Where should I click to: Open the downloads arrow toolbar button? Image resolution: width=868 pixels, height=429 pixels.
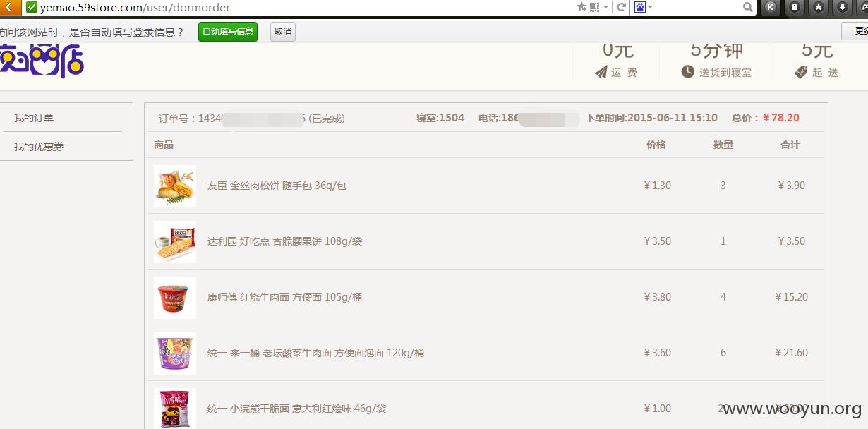(843, 7)
